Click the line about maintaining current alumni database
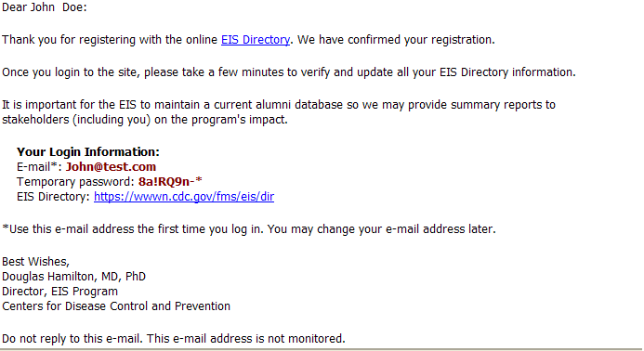 [279, 105]
